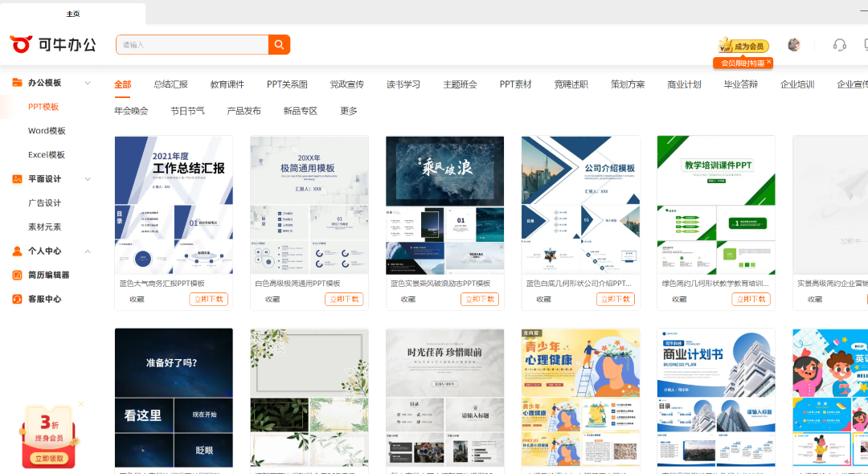The height and width of the screenshot is (474, 868).
Task: Click 立即下载 on the 2021年度工作总结汇报 template
Action: pos(209,298)
